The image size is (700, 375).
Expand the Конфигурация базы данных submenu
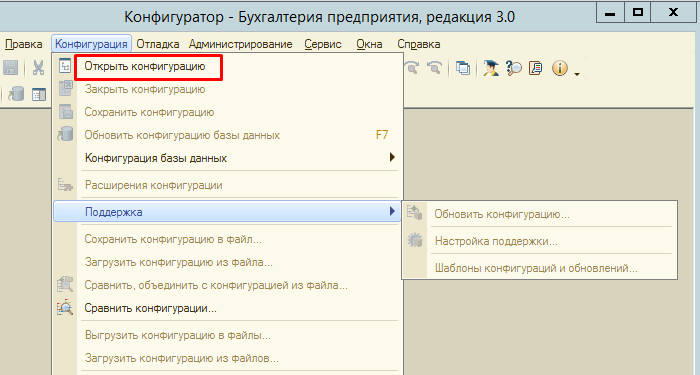pos(228,158)
